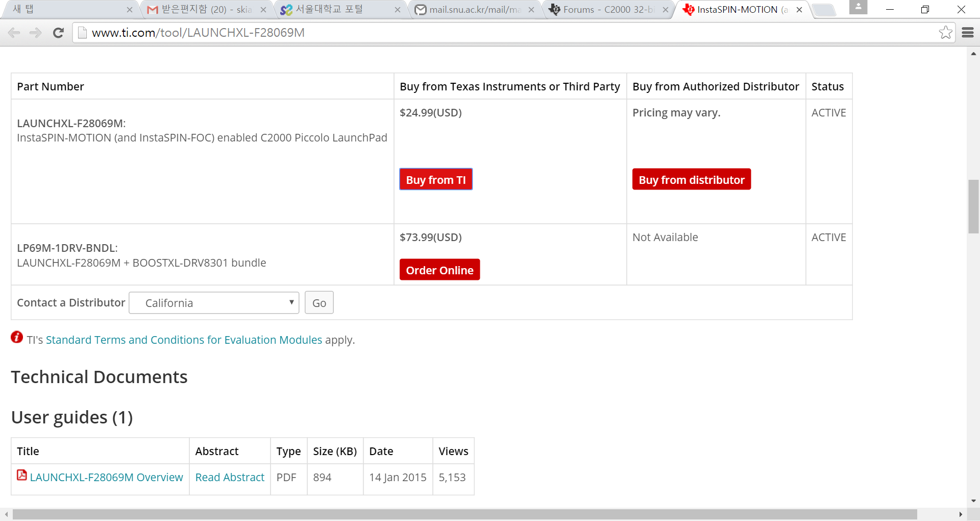Click the Read Abstract link
The image size is (980, 521).
tap(230, 477)
